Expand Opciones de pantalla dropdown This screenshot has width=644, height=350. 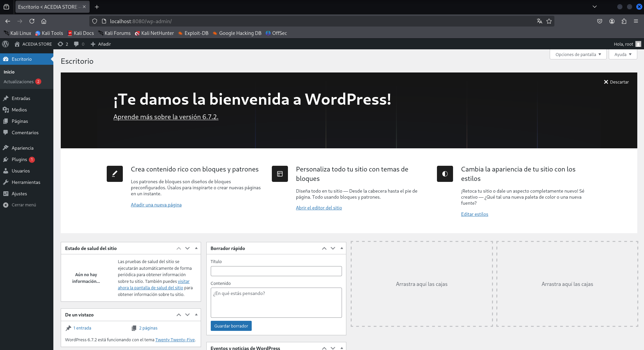pos(578,54)
